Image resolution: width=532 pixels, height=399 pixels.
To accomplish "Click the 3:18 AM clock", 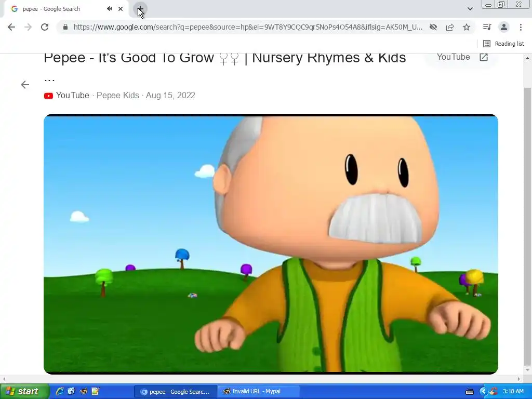I will click(513, 392).
